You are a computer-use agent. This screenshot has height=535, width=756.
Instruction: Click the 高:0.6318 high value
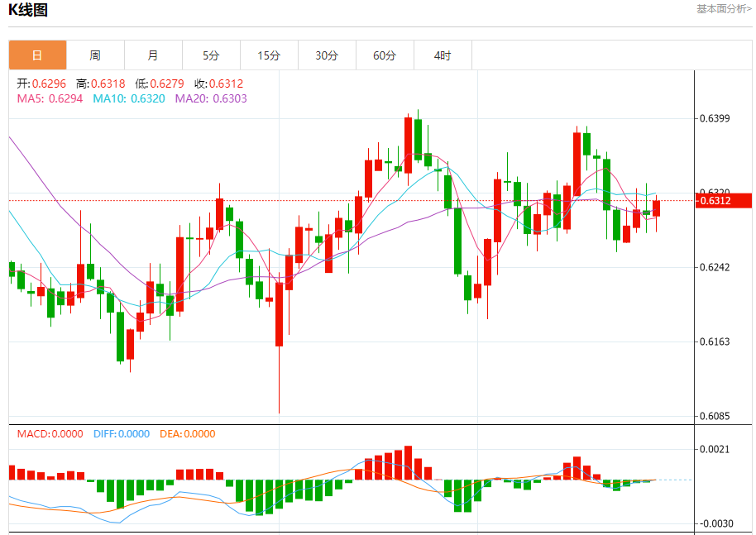click(x=101, y=84)
